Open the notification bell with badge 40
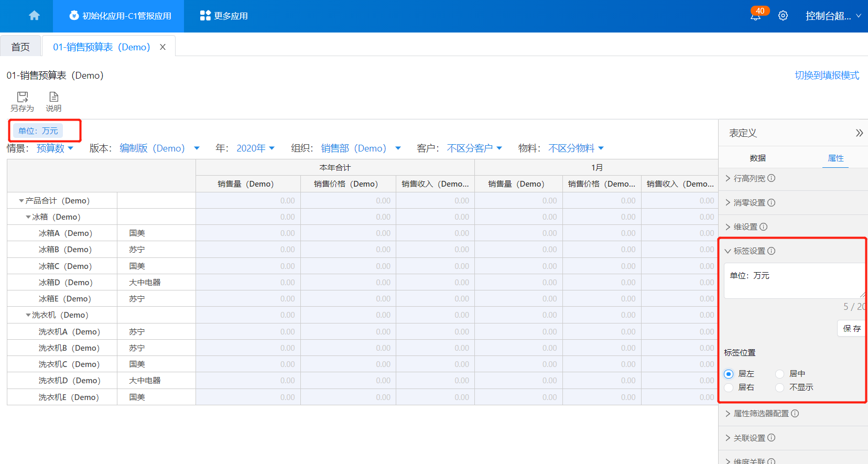The image size is (868, 464). (x=755, y=16)
